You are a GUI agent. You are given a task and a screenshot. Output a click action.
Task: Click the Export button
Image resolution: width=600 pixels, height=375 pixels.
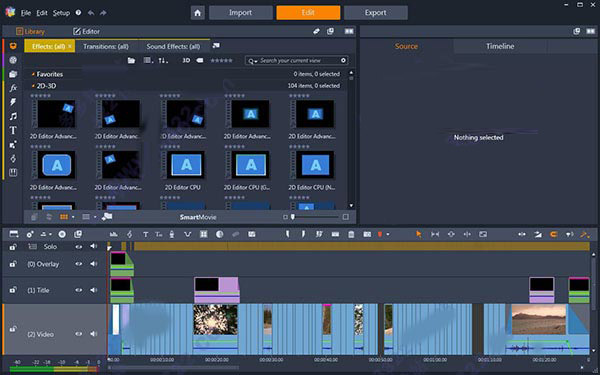coord(375,13)
